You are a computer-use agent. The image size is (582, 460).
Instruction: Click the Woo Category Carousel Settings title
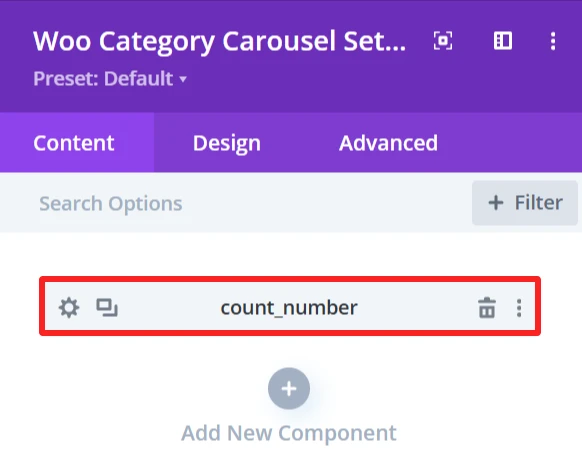coord(219,41)
